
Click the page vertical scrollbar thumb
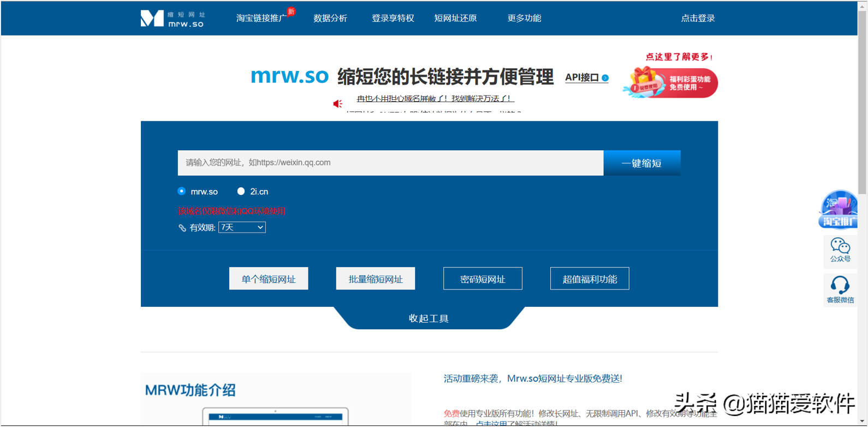click(863, 102)
